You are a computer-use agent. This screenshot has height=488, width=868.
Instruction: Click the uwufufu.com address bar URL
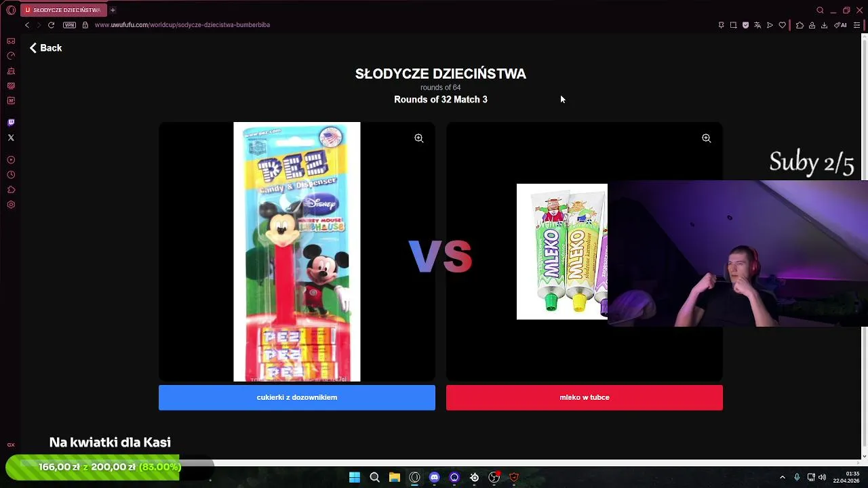point(182,25)
